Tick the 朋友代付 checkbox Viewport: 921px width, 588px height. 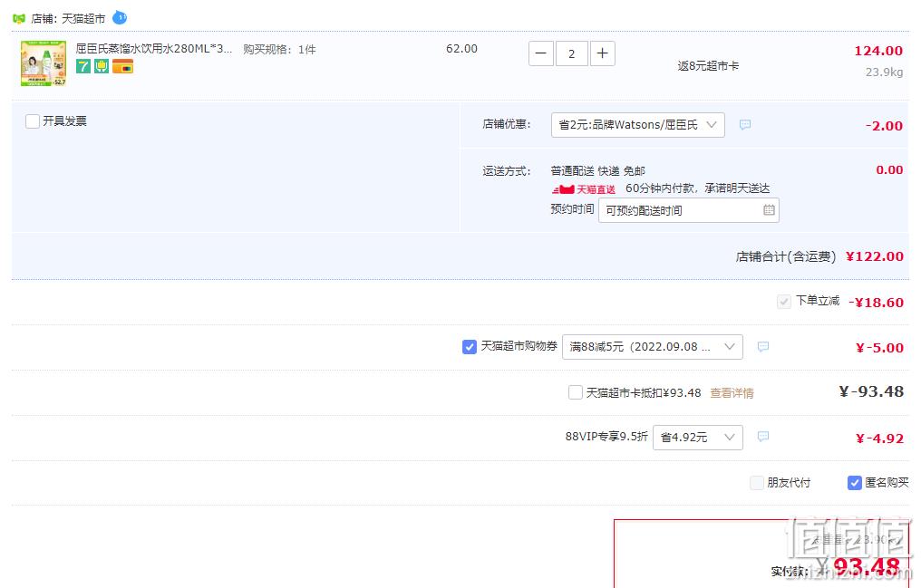click(757, 483)
